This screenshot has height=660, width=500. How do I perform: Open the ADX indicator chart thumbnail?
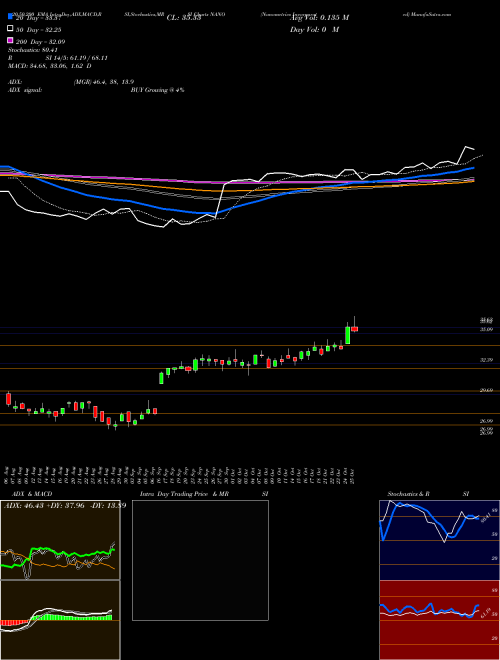60,540
